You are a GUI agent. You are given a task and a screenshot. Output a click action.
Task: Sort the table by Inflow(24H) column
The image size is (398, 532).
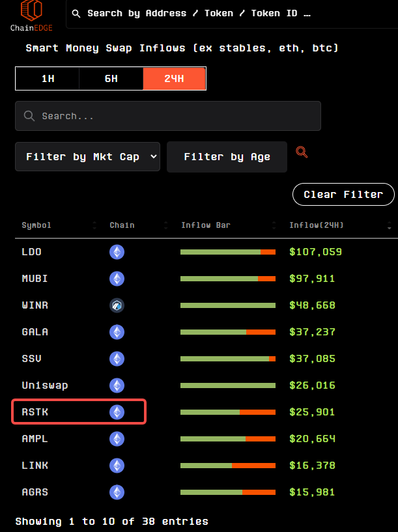coord(340,225)
